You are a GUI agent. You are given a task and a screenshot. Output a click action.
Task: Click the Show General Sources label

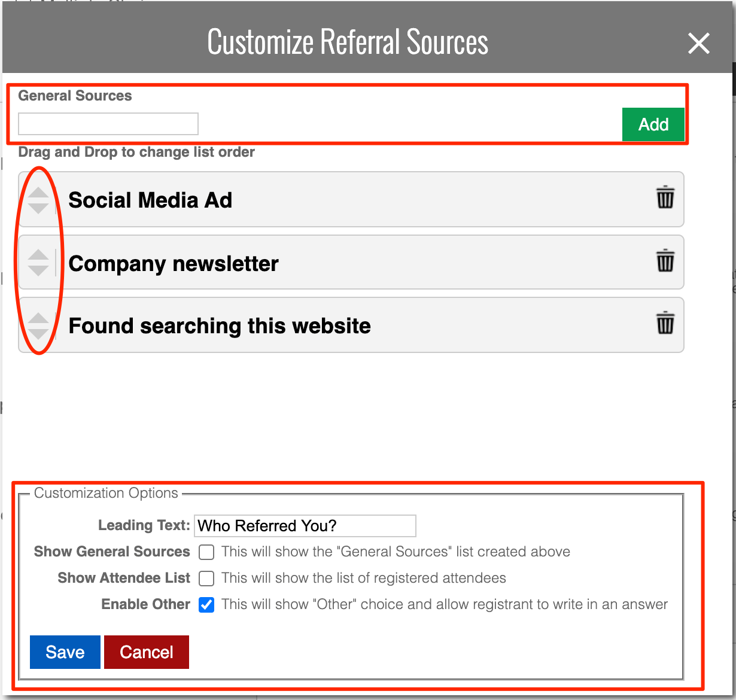pos(112,552)
